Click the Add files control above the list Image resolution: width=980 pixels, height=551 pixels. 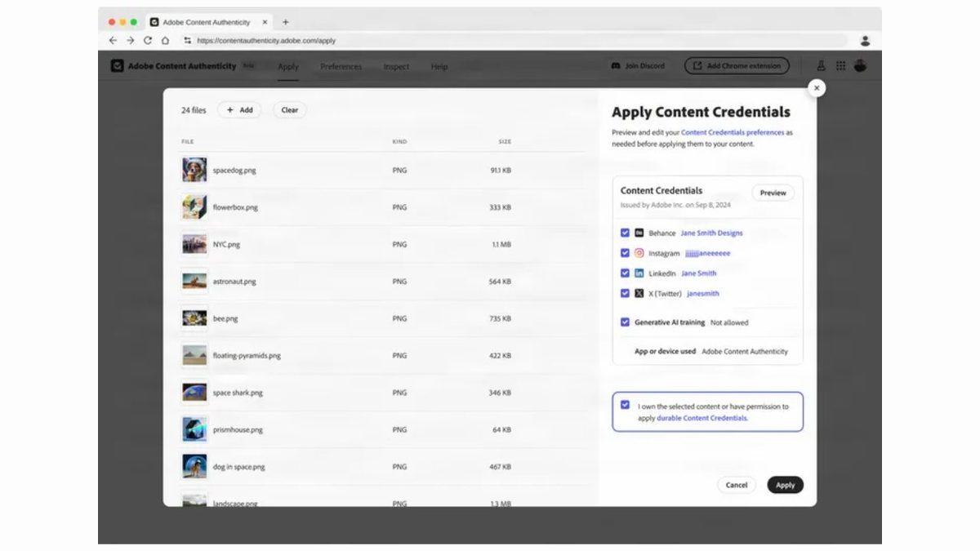pos(239,109)
